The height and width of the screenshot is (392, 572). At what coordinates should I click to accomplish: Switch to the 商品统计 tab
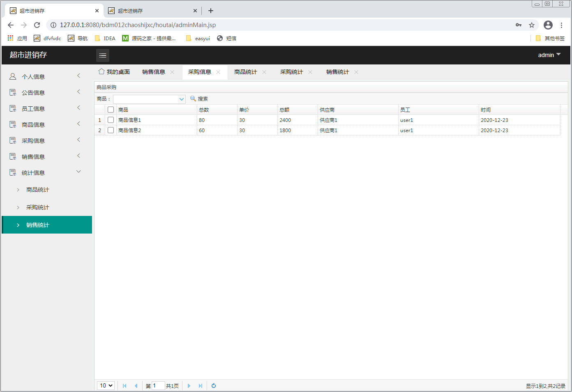pos(246,72)
